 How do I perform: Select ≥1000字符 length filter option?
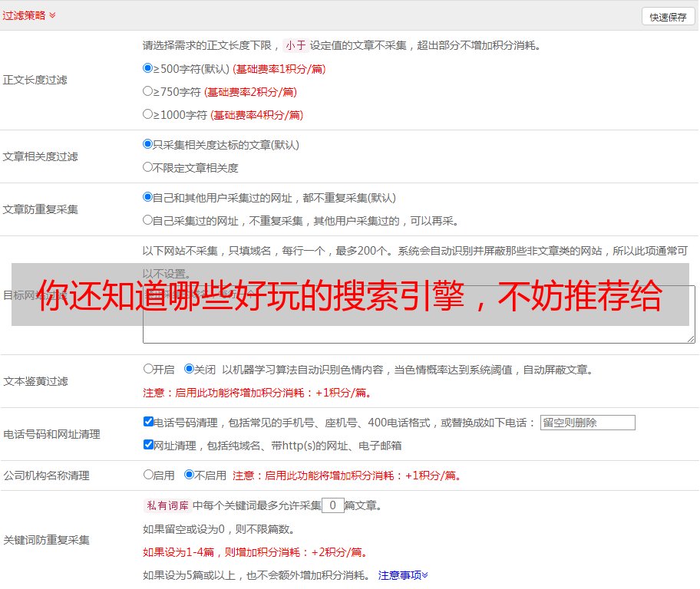[148, 114]
